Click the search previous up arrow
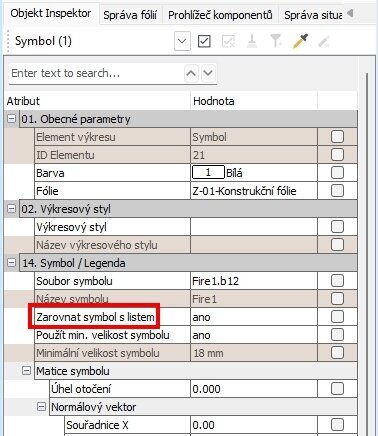The image size is (378, 436). (191, 73)
